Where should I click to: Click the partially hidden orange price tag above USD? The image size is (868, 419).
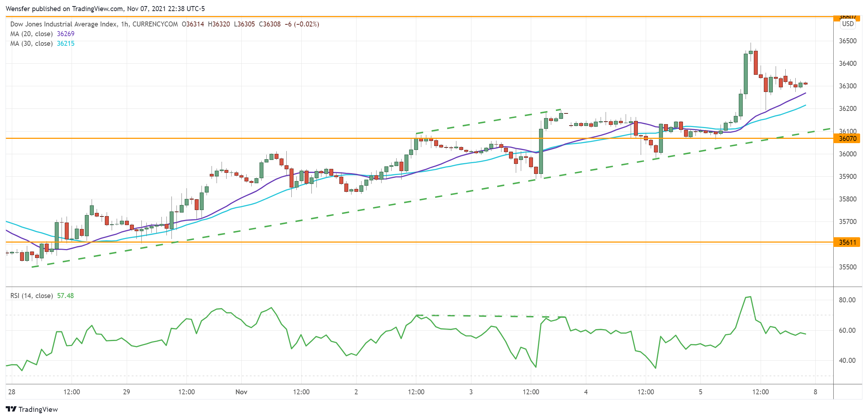pyautogui.click(x=847, y=17)
